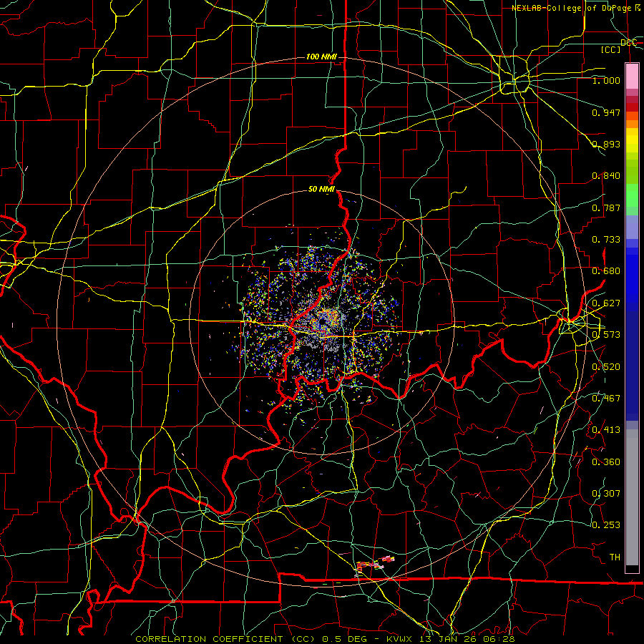Click the [CC] product label above legend
The height and width of the screenshot is (644, 644).
611,49
